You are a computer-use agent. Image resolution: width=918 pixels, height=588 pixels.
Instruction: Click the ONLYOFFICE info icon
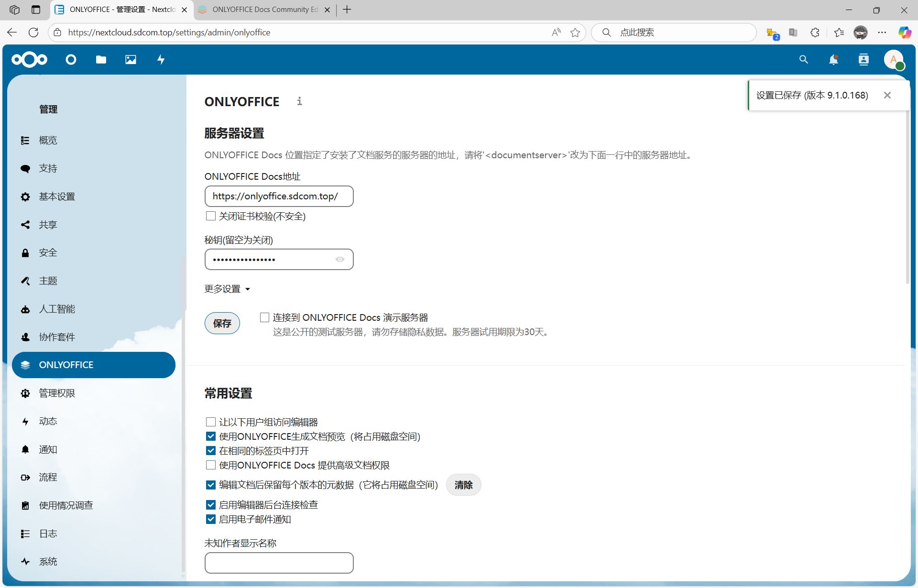[300, 101]
